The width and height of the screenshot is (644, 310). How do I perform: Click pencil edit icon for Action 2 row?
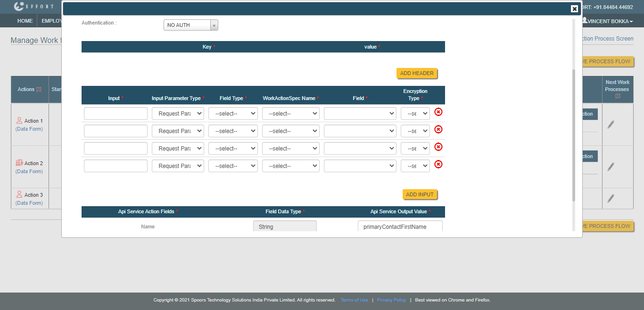click(611, 167)
